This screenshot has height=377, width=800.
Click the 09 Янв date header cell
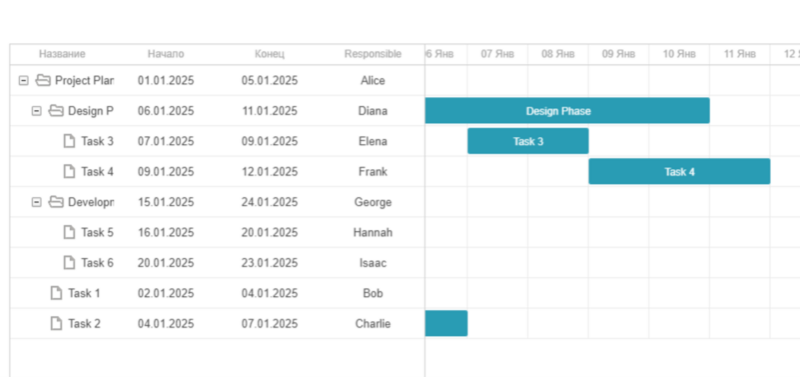pyautogui.click(x=618, y=54)
